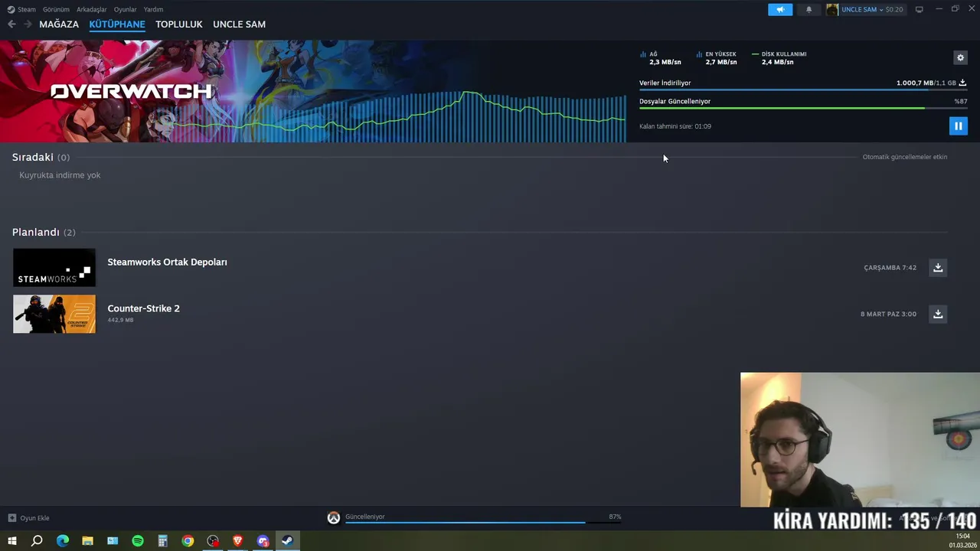
Task: Open the KÜTÜPHANE tab
Action: click(x=117, y=24)
